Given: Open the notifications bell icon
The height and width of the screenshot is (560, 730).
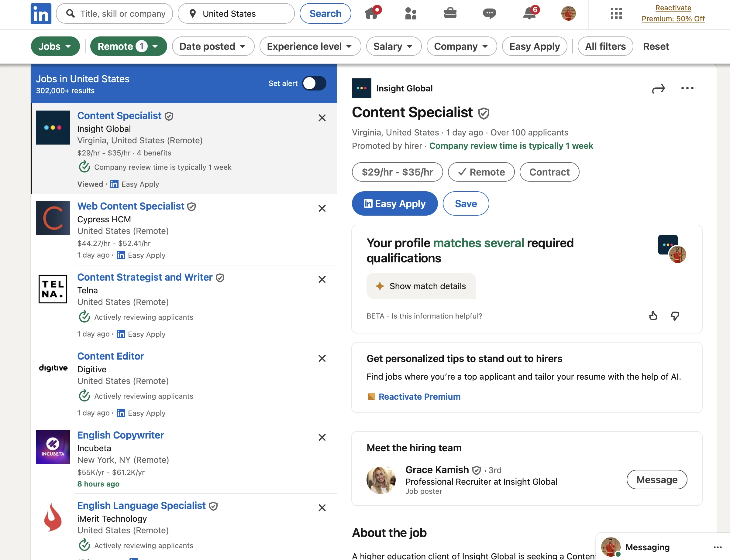Looking at the screenshot, I should tap(529, 13).
